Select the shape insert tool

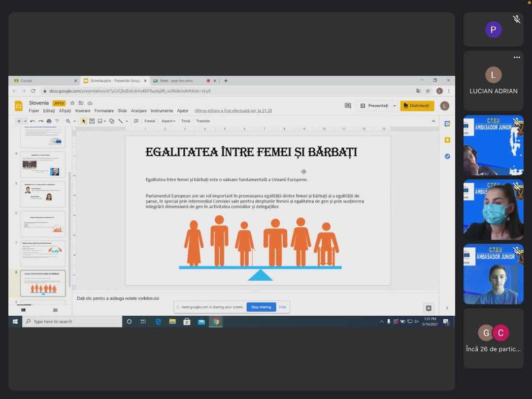click(x=112, y=121)
